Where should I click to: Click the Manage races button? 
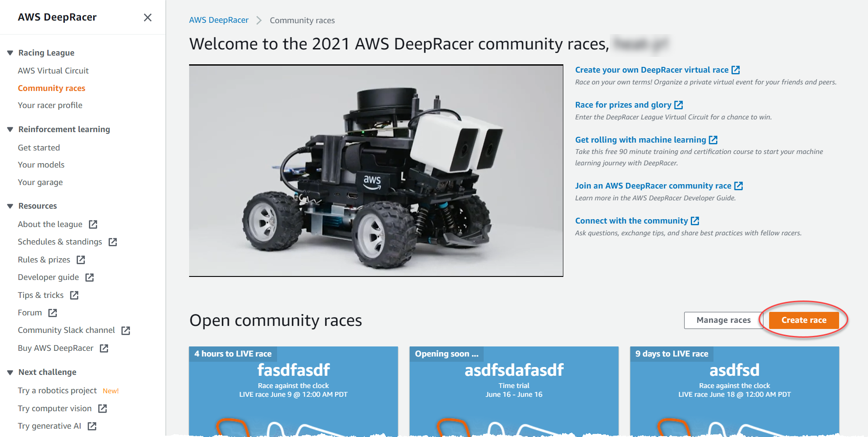pos(723,320)
